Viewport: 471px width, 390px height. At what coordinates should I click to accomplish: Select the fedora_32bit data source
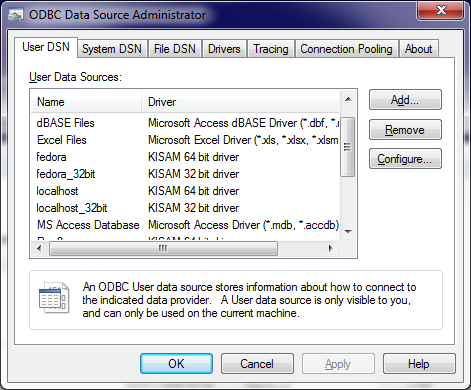pos(66,174)
